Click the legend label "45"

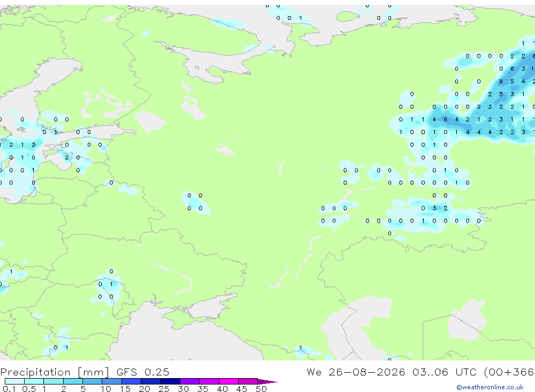tap(242, 389)
